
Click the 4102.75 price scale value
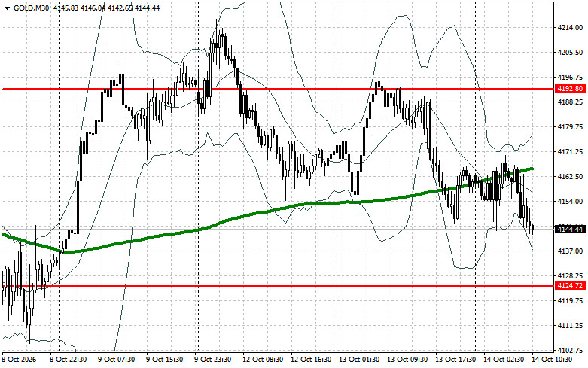pyautogui.click(x=570, y=351)
